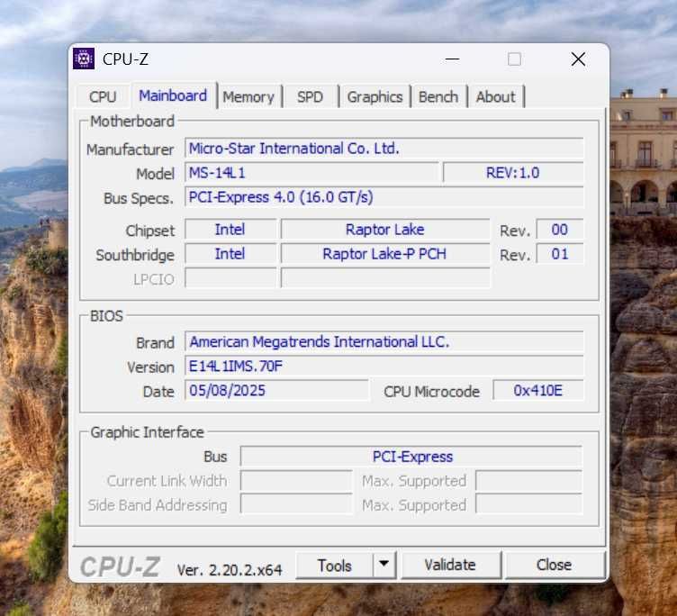Close CPU-Z with the title bar X
Image resolution: width=677 pixels, height=616 pixels.
pos(578,59)
